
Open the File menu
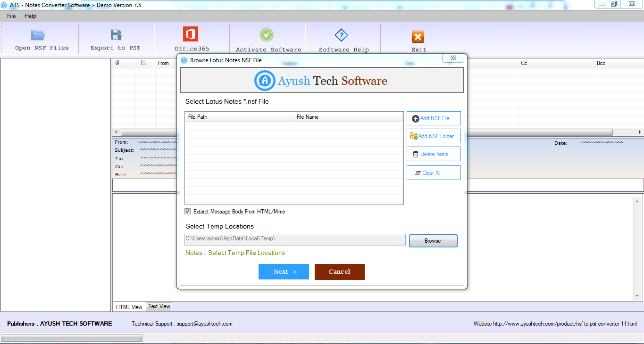[x=11, y=16]
